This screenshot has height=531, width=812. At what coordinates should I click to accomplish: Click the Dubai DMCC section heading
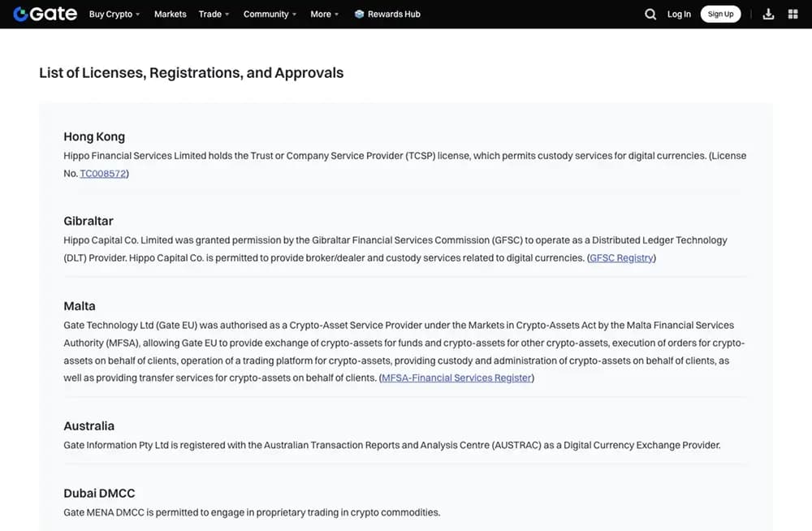point(99,493)
